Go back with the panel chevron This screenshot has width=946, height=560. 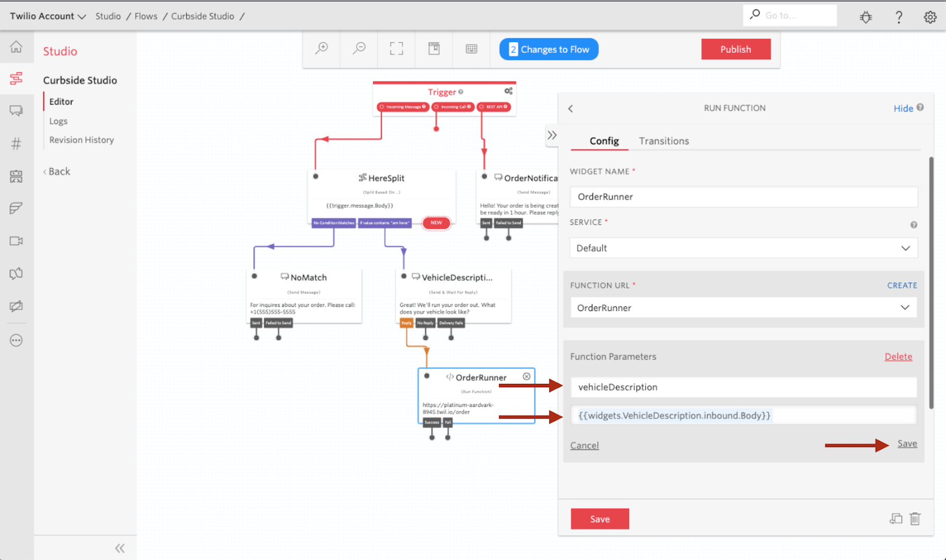point(571,108)
